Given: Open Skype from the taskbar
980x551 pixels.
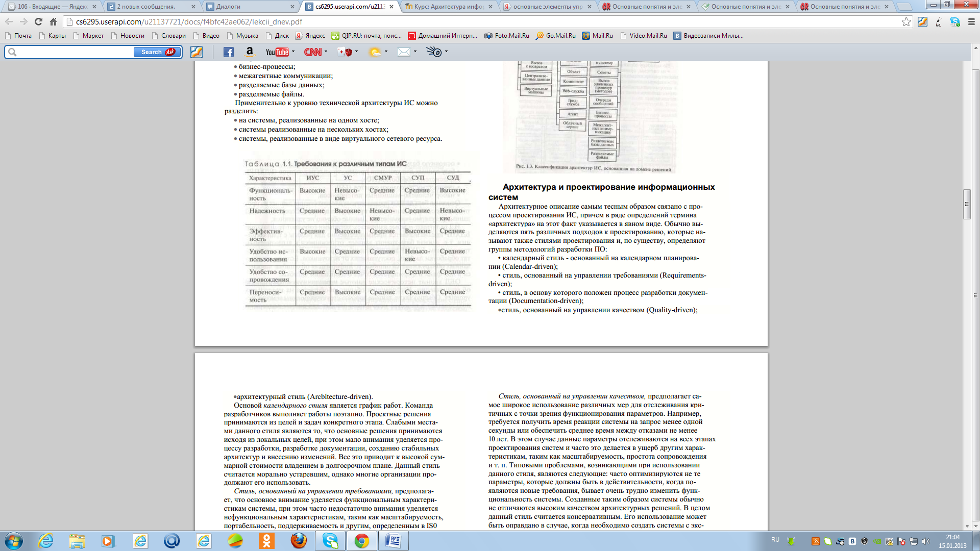Looking at the screenshot, I should click(x=330, y=541).
